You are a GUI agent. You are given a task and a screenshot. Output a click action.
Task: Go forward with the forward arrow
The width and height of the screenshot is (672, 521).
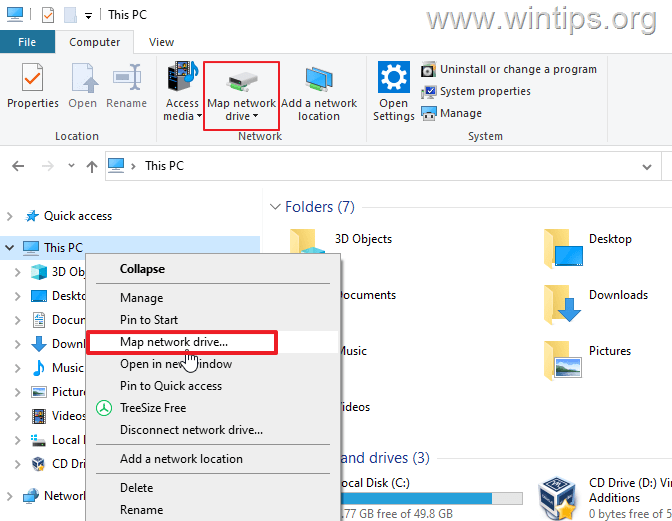[48, 166]
